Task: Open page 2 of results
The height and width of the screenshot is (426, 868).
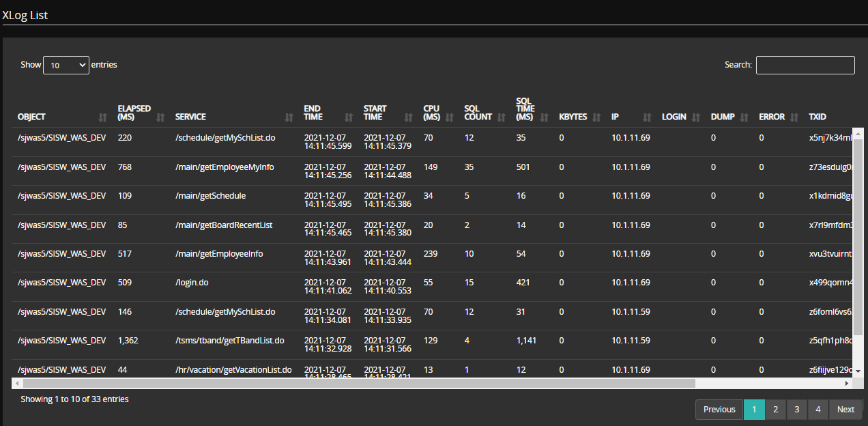Action: tap(775, 409)
